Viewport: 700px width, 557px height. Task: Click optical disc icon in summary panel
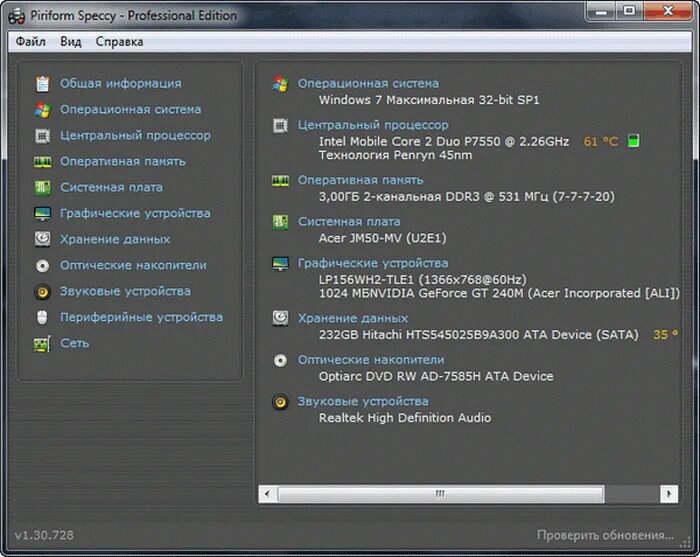click(x=280, y=360)
